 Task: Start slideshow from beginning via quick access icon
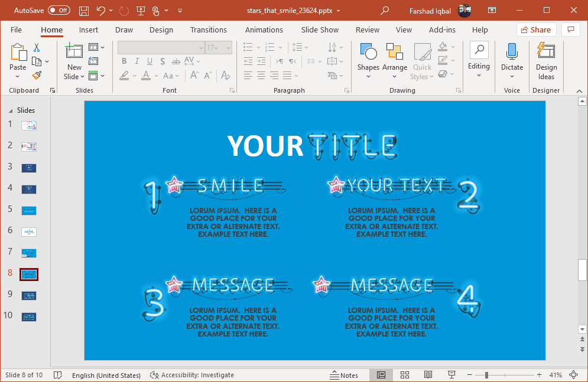coord(141,11)
